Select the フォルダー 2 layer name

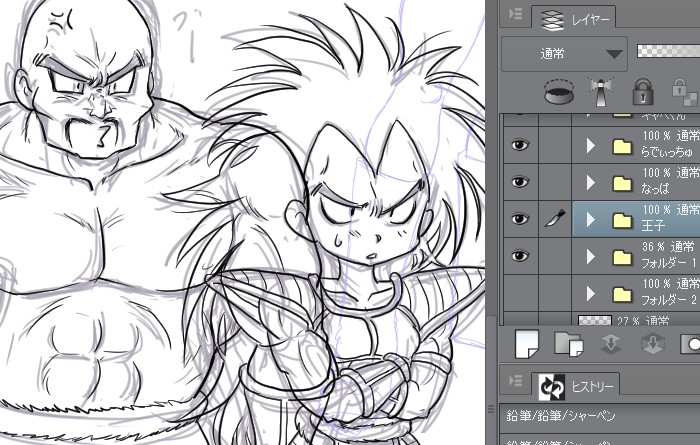tap(668, 300)
